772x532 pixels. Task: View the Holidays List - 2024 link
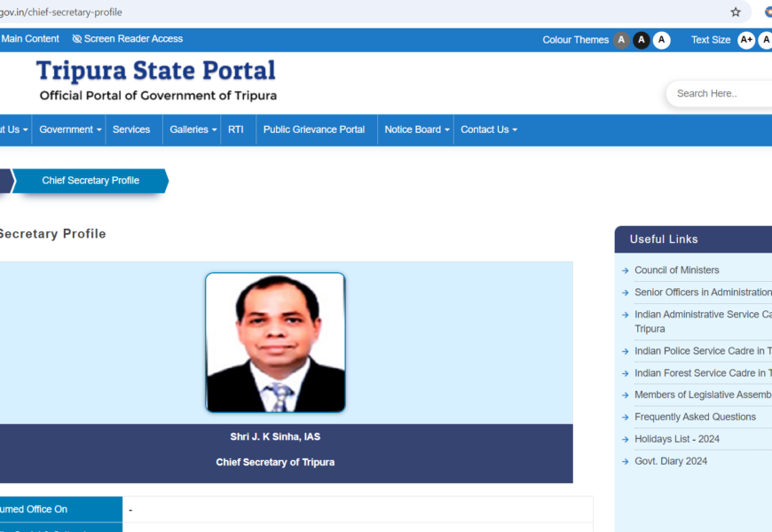[676, 439]
